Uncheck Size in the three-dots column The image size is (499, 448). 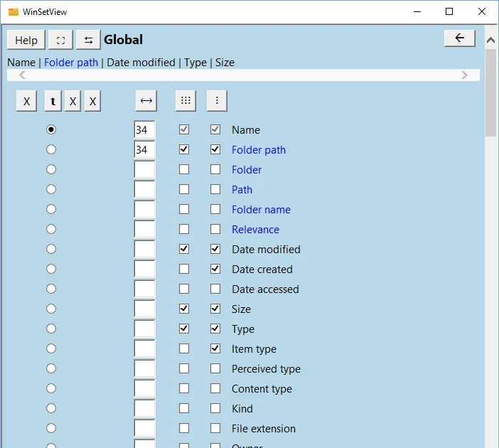click(x=215, y=309)
